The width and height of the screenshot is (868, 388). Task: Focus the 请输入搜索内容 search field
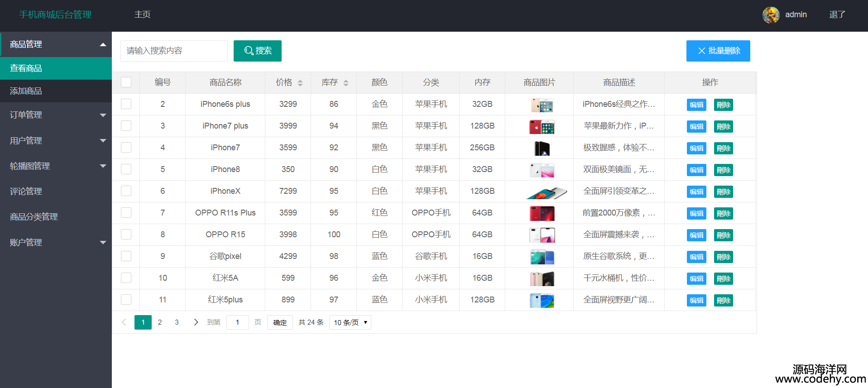click(x=174, y=51)
